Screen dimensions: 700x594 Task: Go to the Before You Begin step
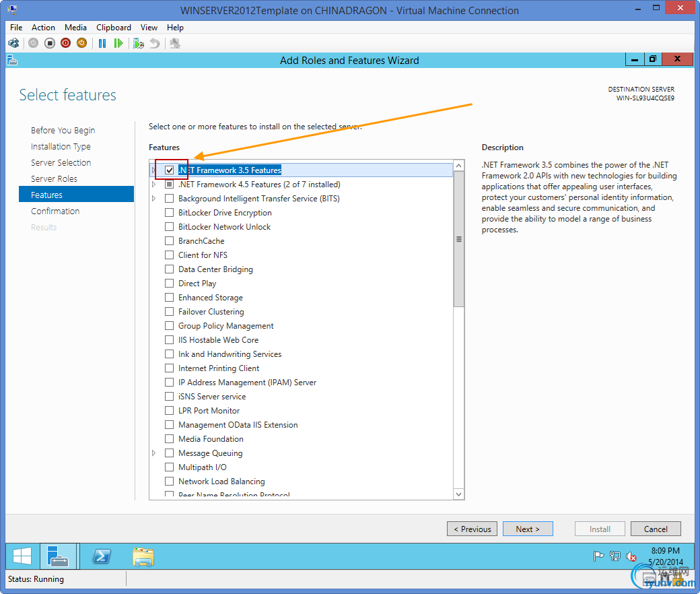coord(63,131)
